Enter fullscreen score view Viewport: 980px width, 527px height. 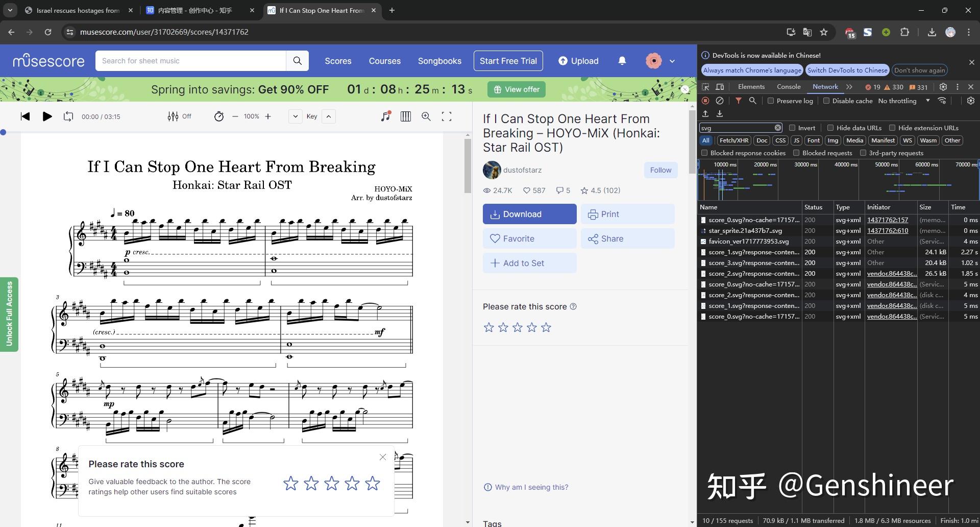447,116
